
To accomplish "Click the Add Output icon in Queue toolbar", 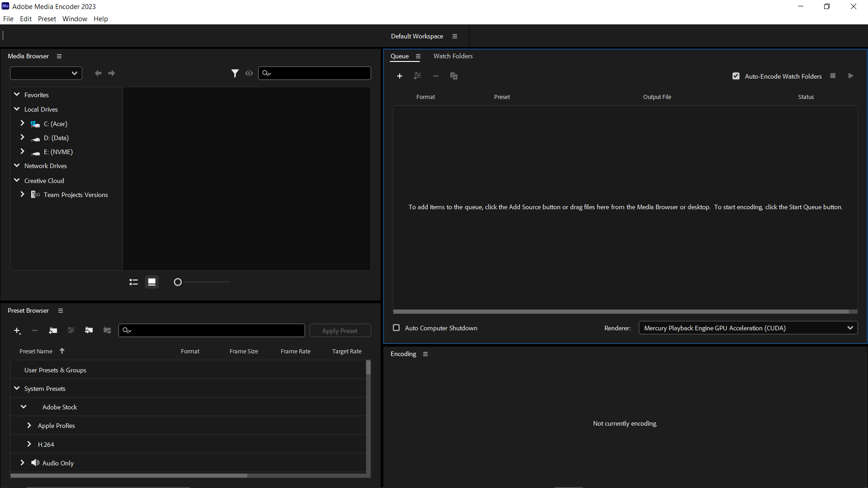I will click(418, 76).
